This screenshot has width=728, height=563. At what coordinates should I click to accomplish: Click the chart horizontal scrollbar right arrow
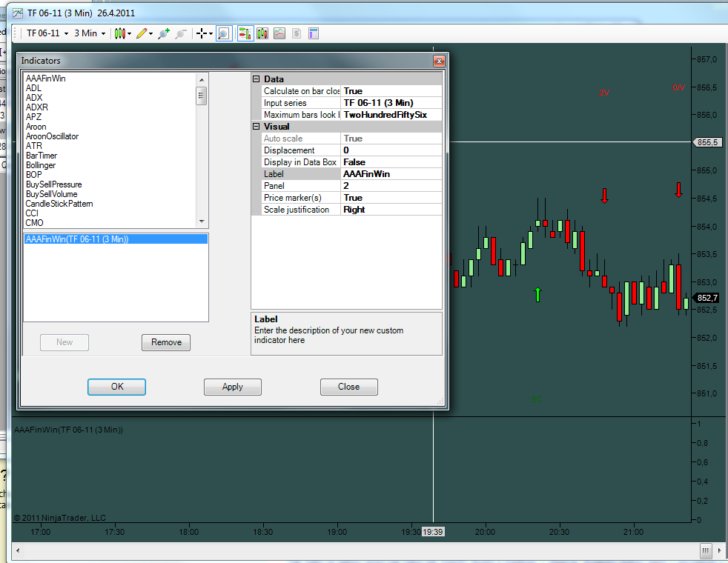[720, 551]
